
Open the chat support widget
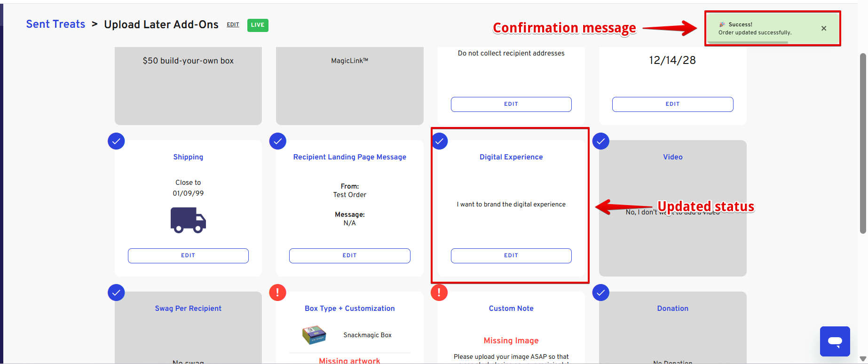click(x=835, y=341)
